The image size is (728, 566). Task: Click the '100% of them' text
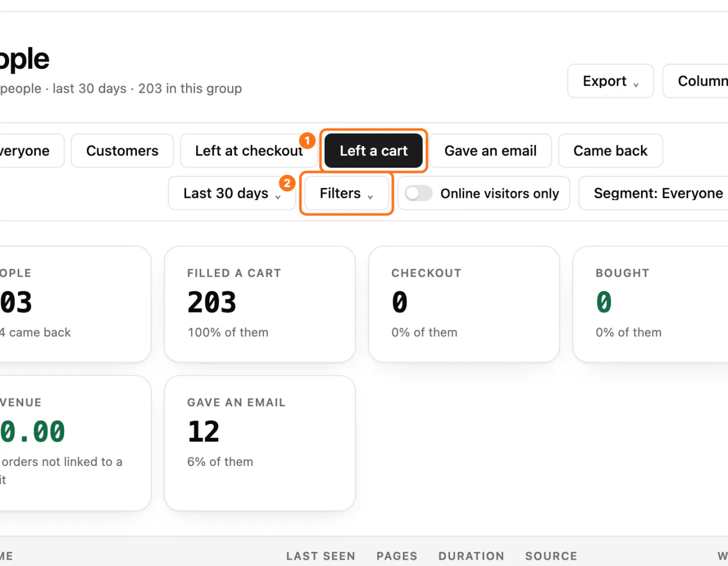click(228, 332)
